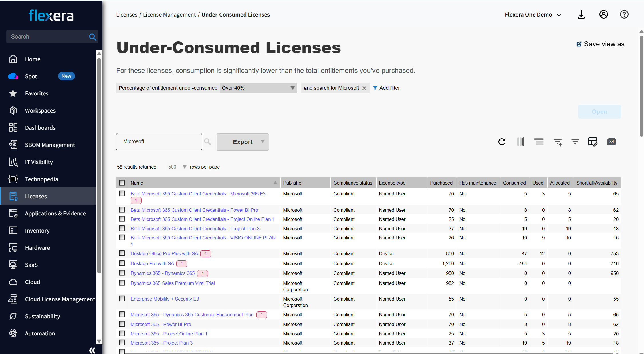Sort by Purchased column header
This screenshot has width=644, height=354.
[441, 183]
